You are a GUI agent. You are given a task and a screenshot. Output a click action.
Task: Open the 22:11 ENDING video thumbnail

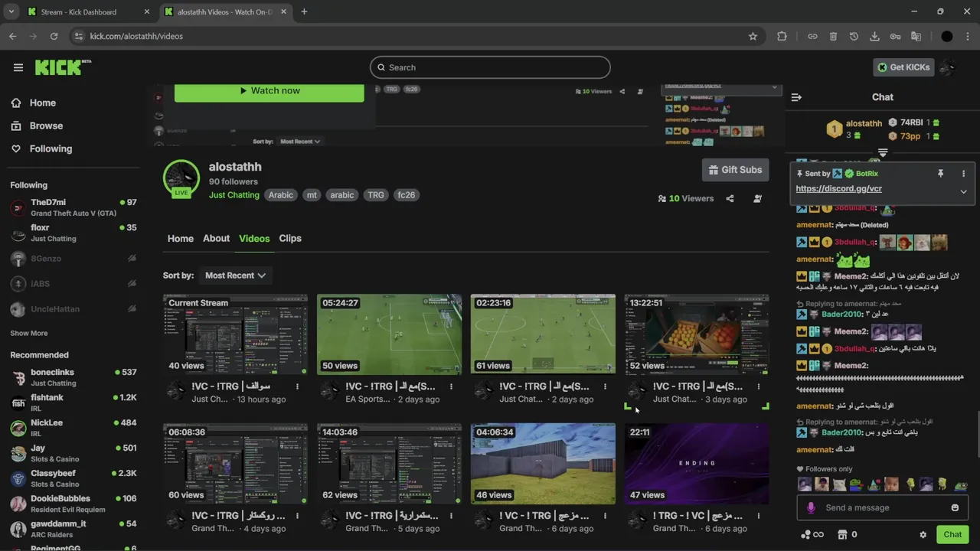point(697,464)
